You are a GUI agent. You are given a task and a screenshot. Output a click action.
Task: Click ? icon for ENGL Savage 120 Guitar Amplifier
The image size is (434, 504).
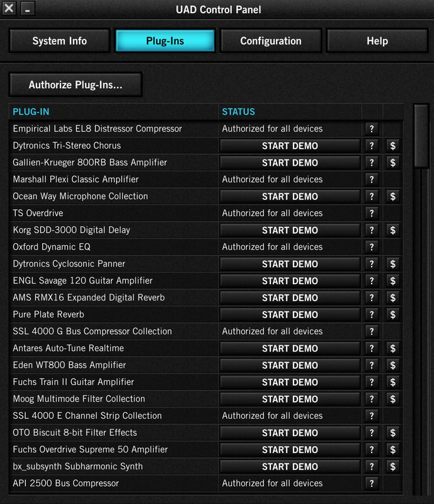tap(372, 281)
